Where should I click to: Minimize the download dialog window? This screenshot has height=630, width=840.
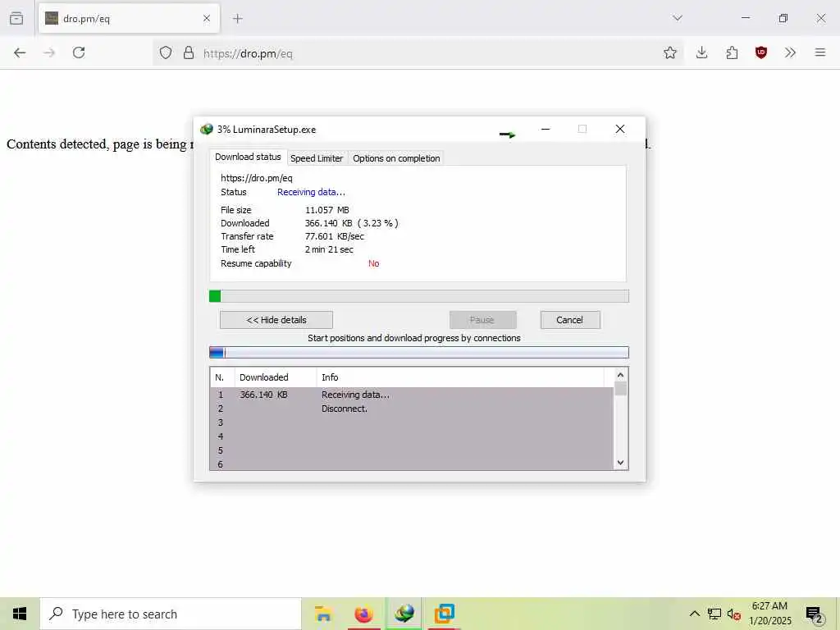click(x=546, y=129)
